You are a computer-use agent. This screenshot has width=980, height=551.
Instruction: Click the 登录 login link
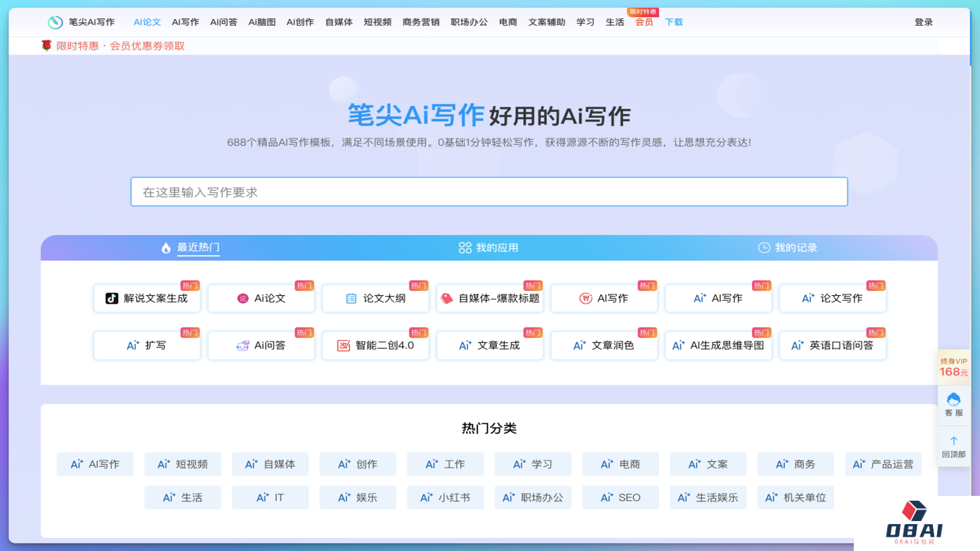[923, 22]
